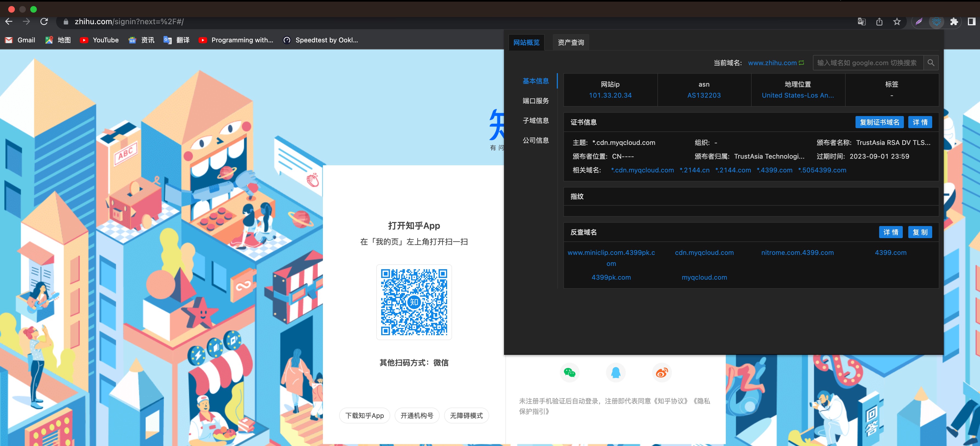Open related domain *.cdn.myqcloud.com
Image resolution: width=980 pixels, height=446 pixels.
pyautogui.click(x=642, y=170)
